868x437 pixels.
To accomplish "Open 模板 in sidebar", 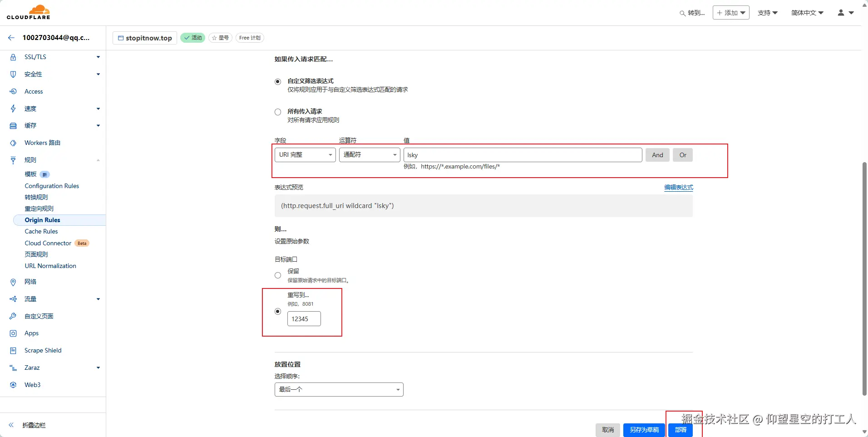I will point(30,174).
